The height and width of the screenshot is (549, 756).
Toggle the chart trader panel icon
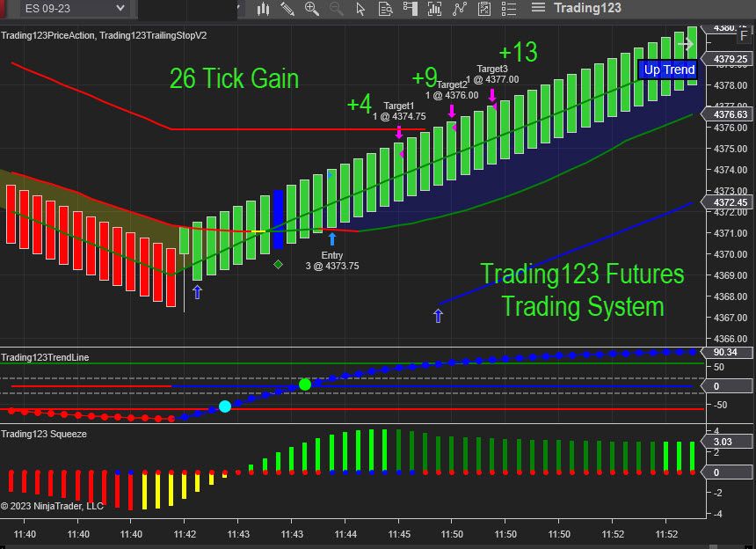point(411,9)
